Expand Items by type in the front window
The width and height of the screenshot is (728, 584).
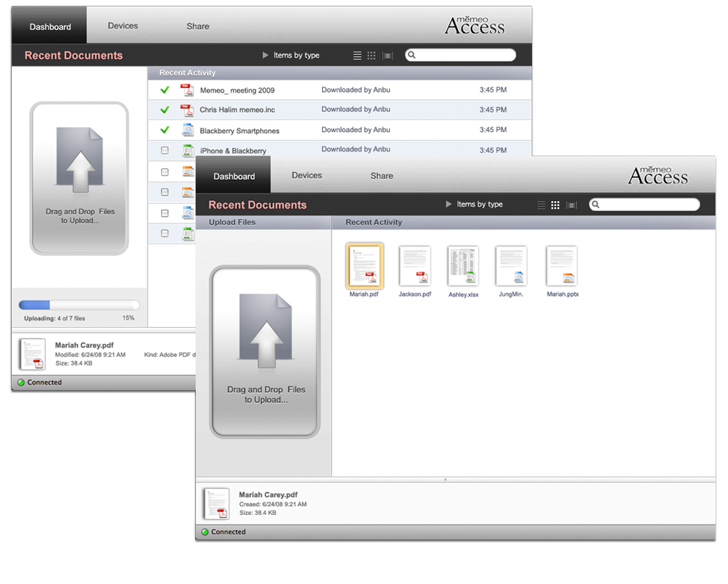tap(474, 204)
